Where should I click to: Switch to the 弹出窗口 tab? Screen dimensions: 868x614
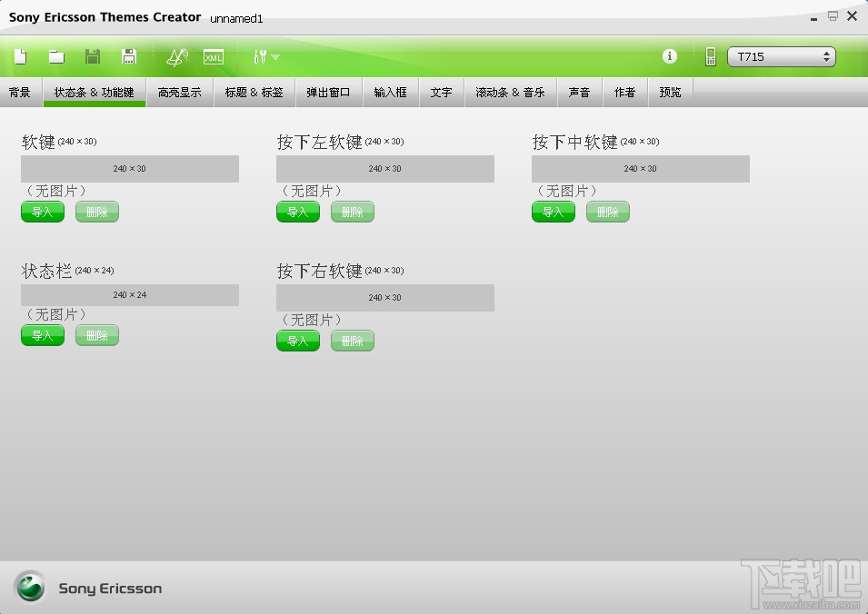(328, 93)
